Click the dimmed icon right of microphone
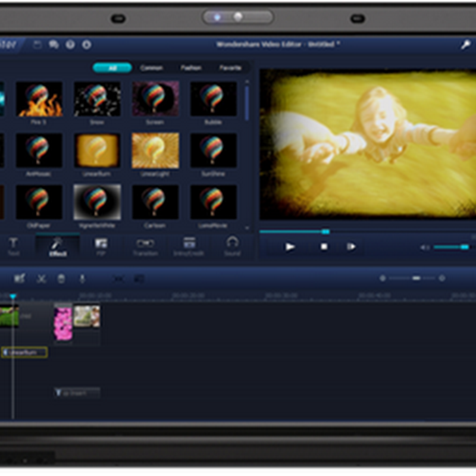476x476 pixels. [118, 278]
